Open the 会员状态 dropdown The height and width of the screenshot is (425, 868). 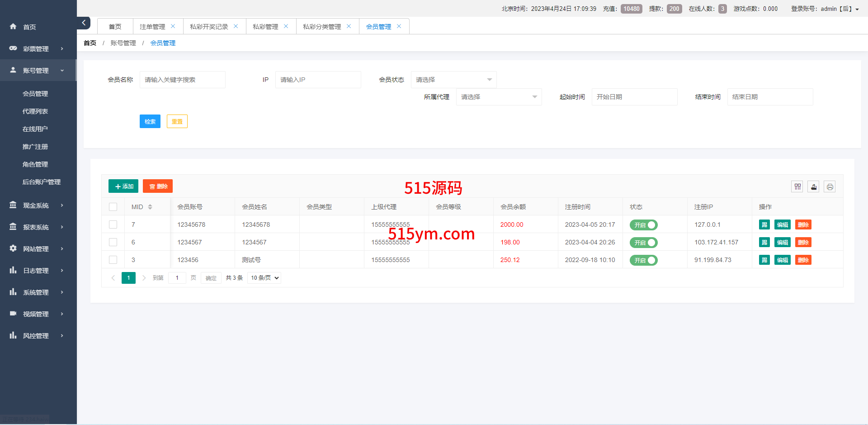pos(453,80)
